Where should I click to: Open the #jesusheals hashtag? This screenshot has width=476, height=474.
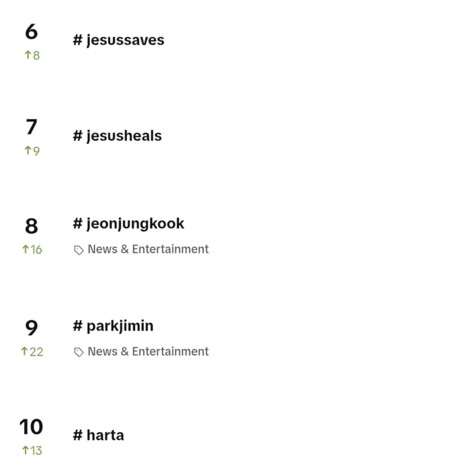click(117, 136)
